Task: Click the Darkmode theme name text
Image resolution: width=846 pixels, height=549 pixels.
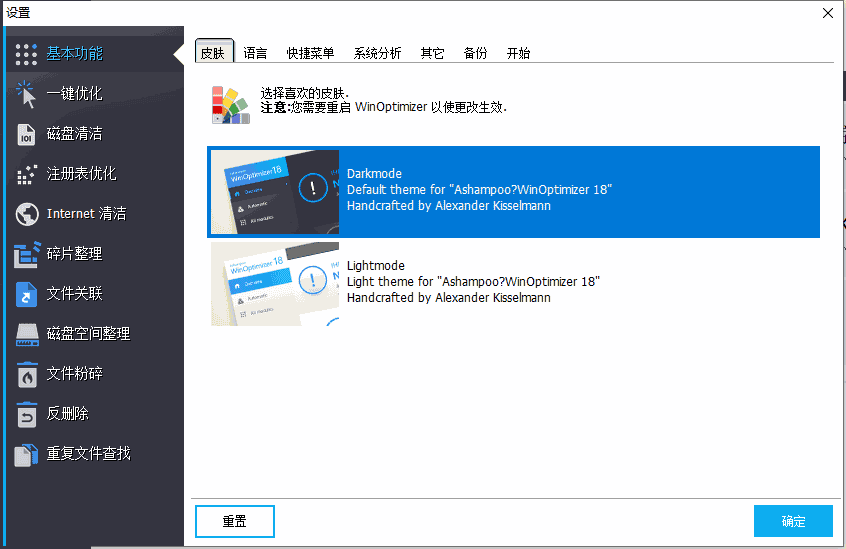Action: pyautogui.click(x=374, y=174)
